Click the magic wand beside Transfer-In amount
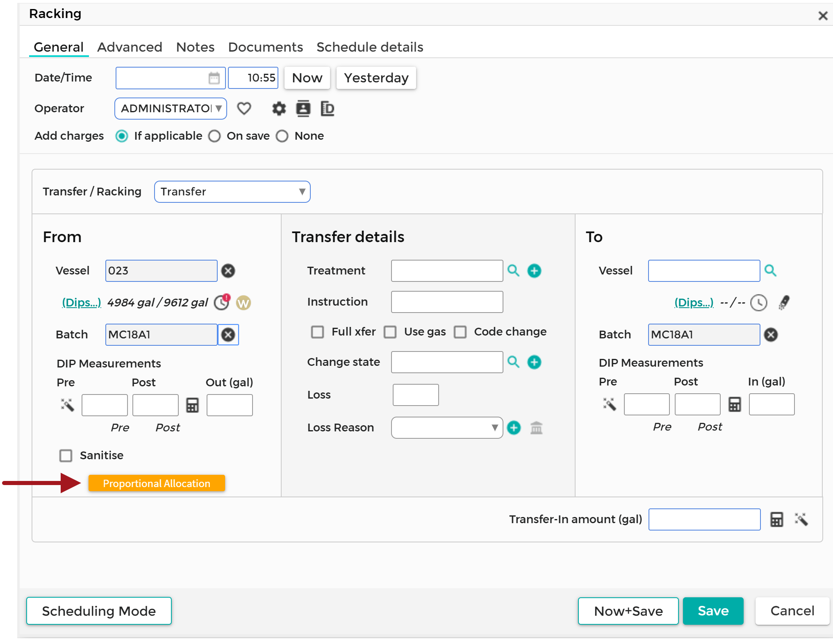Image resolution: width=833 pixels, height=644 pixels. click(801, 519)
